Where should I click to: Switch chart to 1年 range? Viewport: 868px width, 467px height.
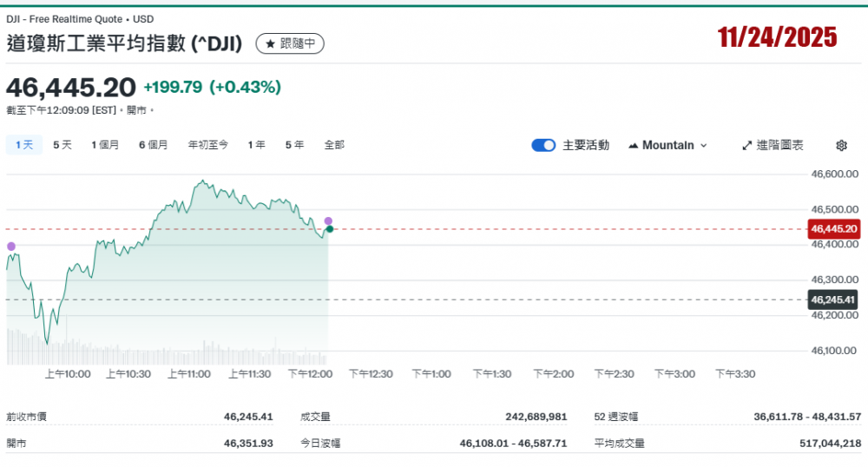[x=256, y=145]
